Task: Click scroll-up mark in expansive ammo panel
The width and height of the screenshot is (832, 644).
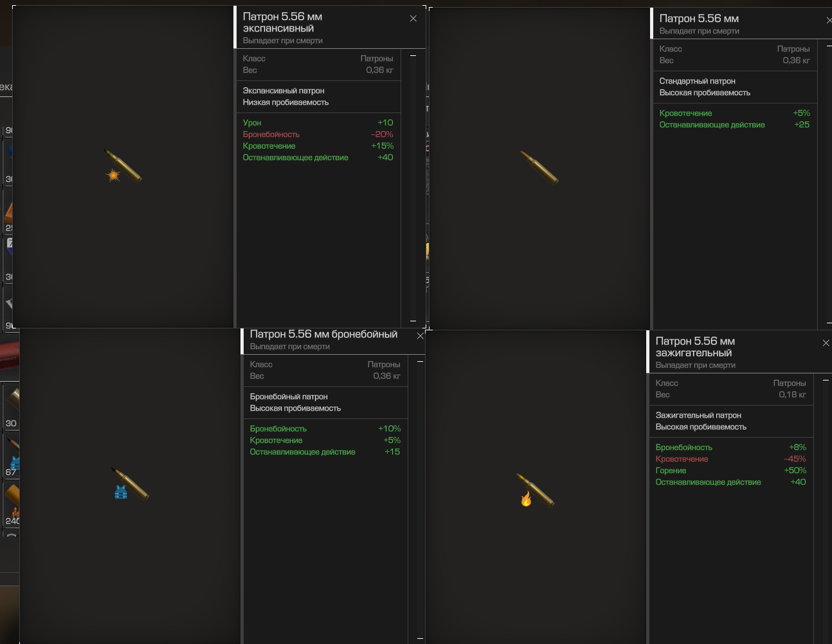Action: point(413,56)
